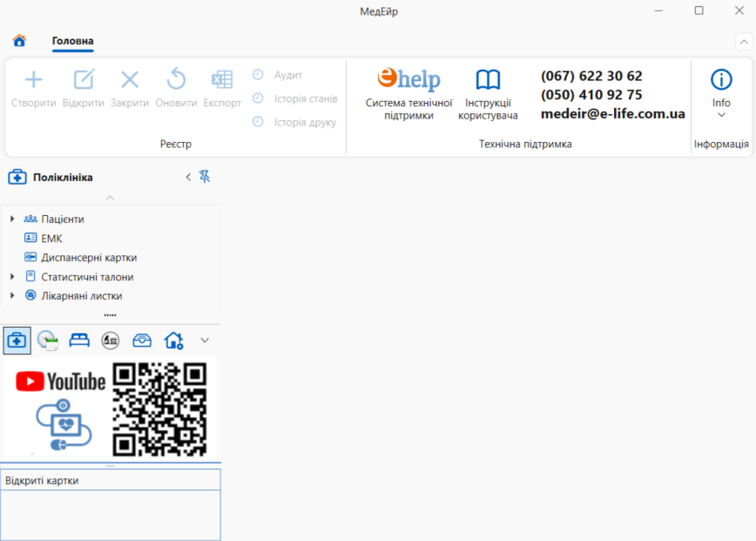Expand the Статистичні талони node arrow
Image resolution: width=756 pixels, height=541 pixels.
click(x=12, y=277)
